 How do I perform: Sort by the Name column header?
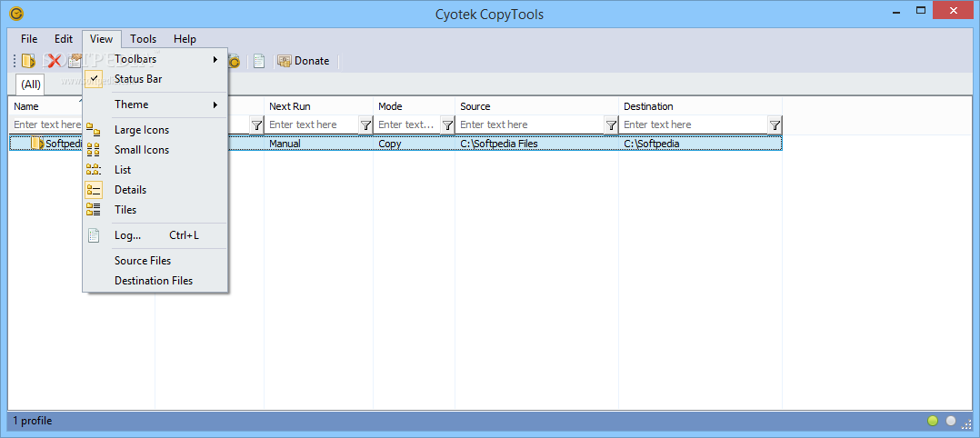pyautogui.click(x=45, y=106)
